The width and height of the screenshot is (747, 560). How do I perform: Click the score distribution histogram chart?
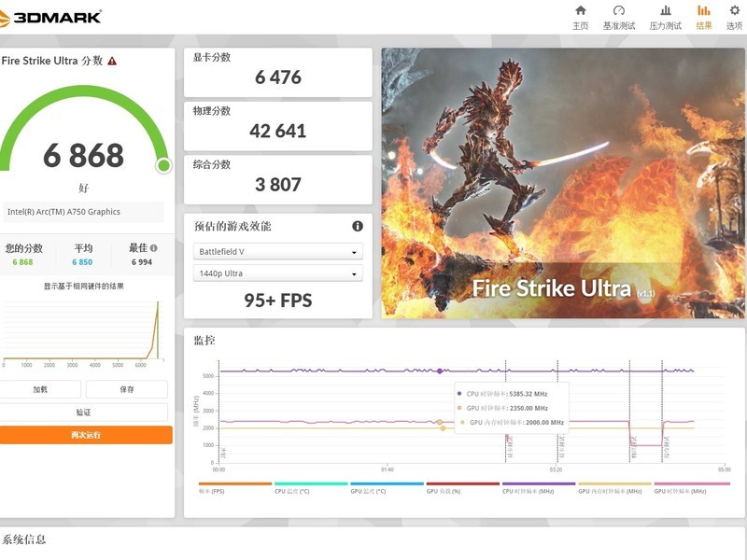[83, 333]
